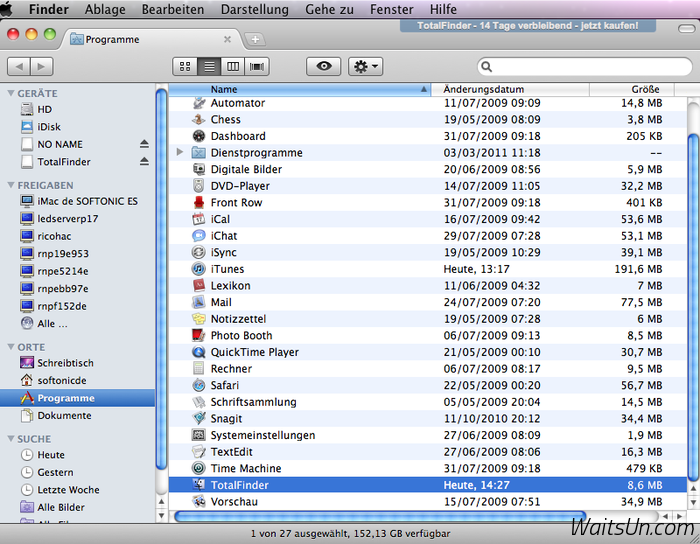This screenshot has height=544, width=700.
Task: Collapse the GERÄTE sidebar section
Action: pyautogui.click(x=11, y=92)
